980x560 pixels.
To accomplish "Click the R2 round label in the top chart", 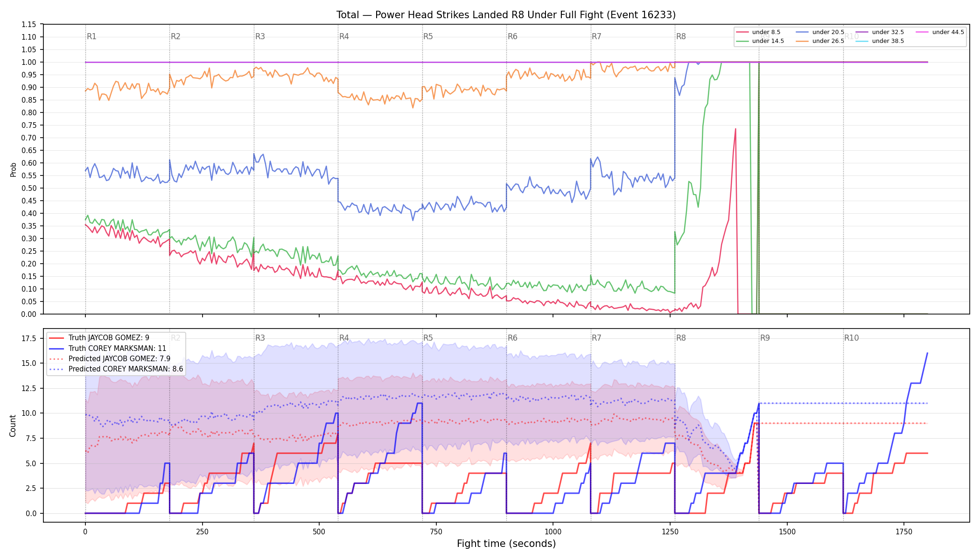I will tap(175, 36).
